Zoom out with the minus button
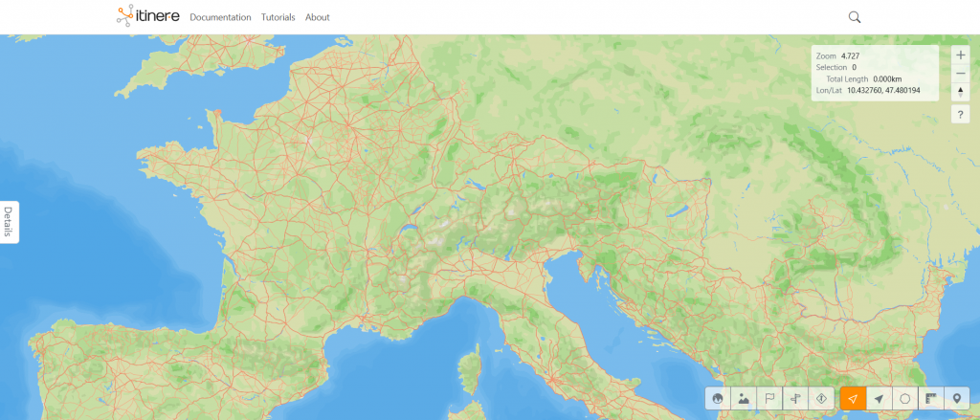980x420 pixels. point(961,73)
